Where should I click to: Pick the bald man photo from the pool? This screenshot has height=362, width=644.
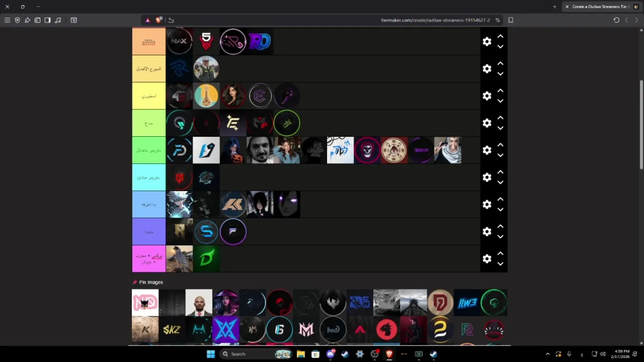[x=199, y=303]
